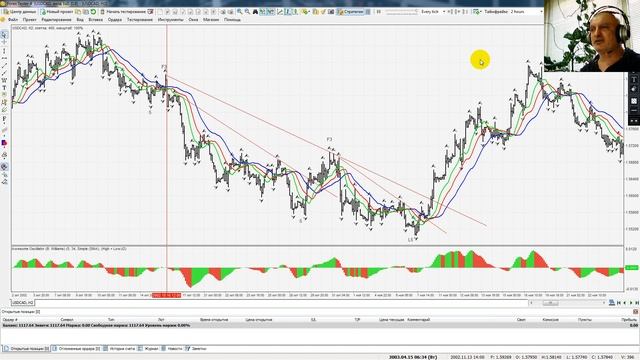This screenshot has width=640, height=360.
Task: Switch to the Журнал tab
Action: [x=148, y=349]
